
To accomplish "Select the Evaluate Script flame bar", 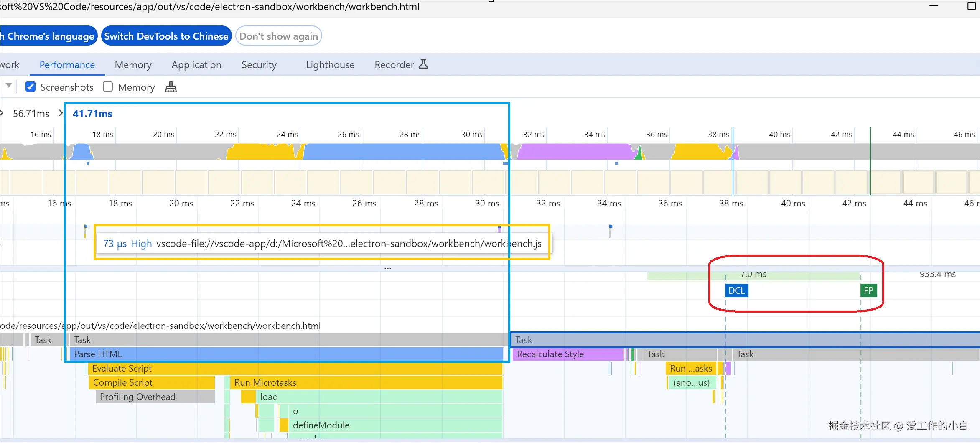I will (295, 368).
